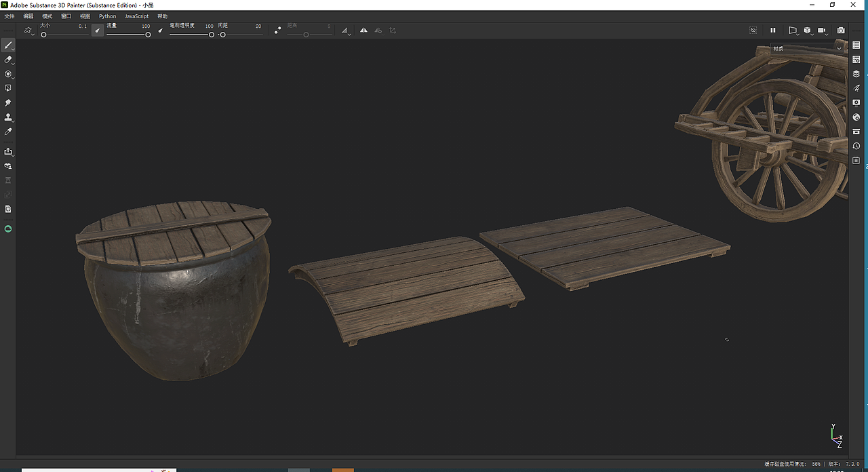Open the 文件 menu
Image resolution: width=868 pixels, height=472 pixels.
pos(9,16)
